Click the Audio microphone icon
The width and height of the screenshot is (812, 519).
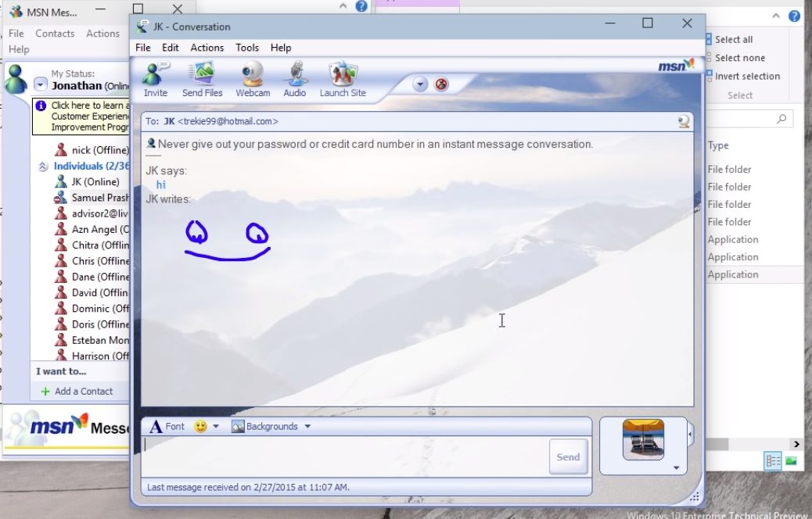(x=295, y=78)
